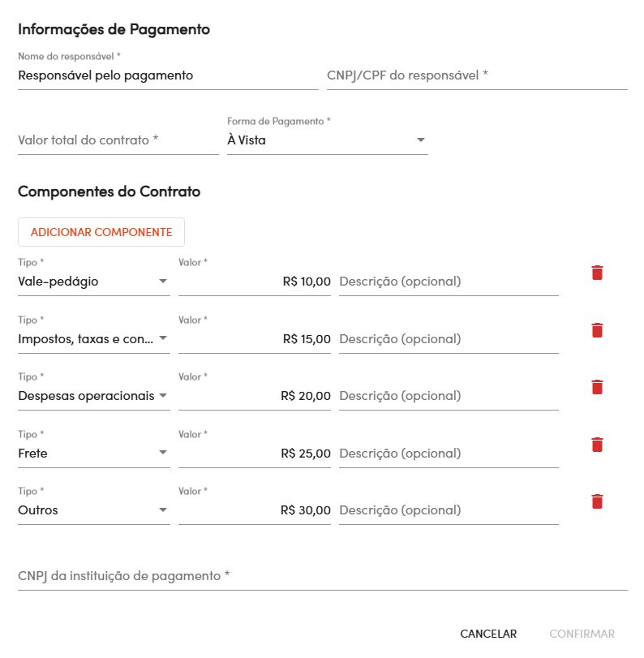Select the Valor total do contrato field
This screenshot has width=644, height=658.
(x=118, y=140)
